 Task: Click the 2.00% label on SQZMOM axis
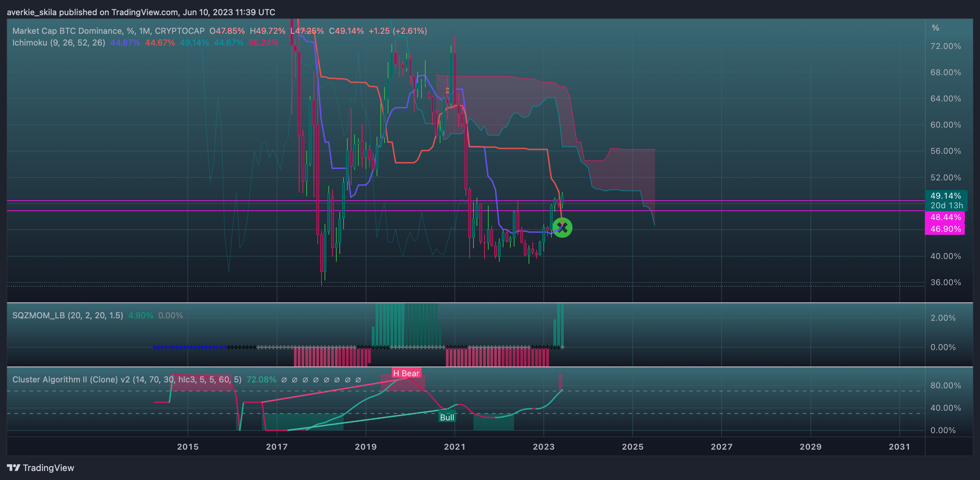tap(943, 318)
